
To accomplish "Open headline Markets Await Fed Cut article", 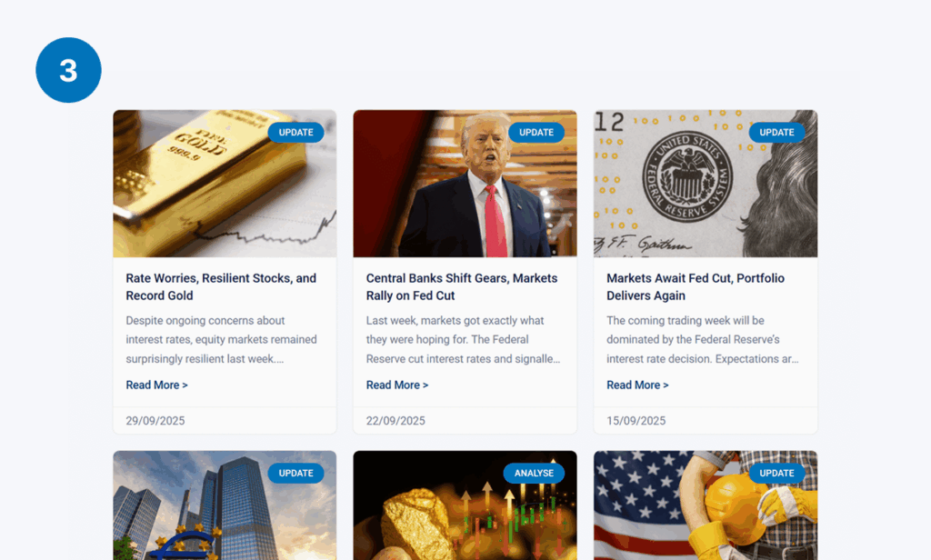I will tap(696, 287).
